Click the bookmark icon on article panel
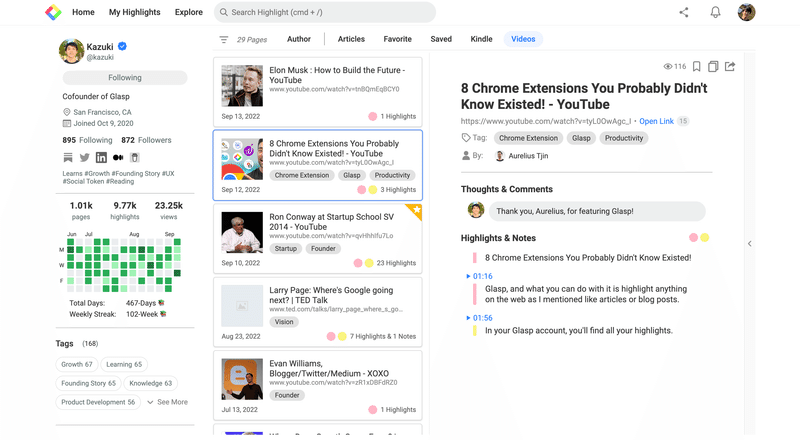800x440 pixels. tap(696, 66)
